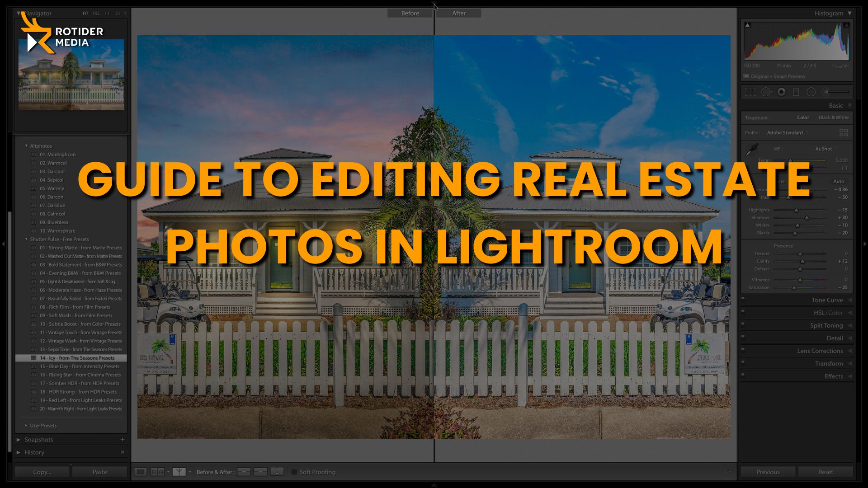Choose Color treatment
The width and height of the screenshot is (868, 488).
click(803, 117)
